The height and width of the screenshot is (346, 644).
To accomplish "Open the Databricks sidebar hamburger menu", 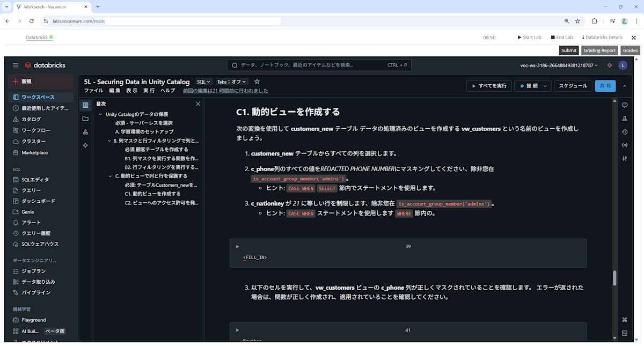I will [16, 65].
